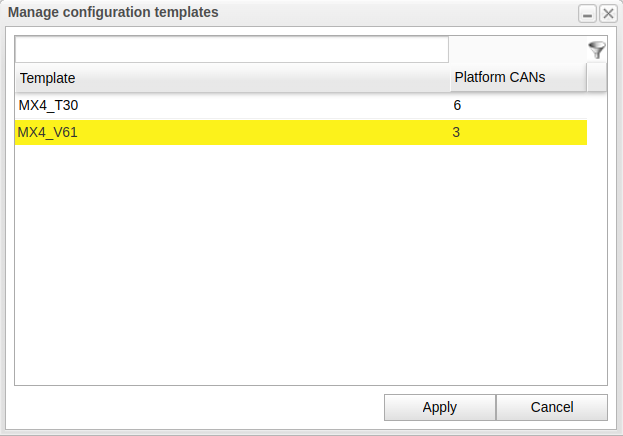Select the MX4_T30 template row
The image size is (623, 436).
(x=232, y=105)
